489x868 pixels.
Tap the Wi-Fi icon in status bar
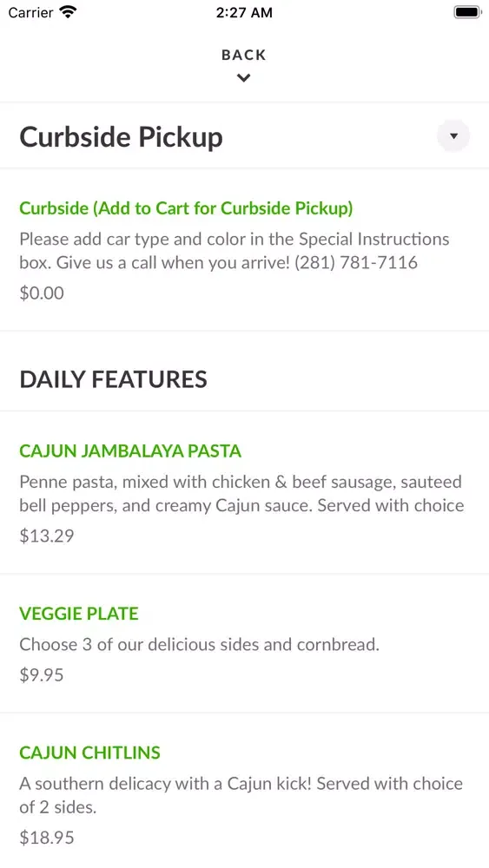(68, 12)
